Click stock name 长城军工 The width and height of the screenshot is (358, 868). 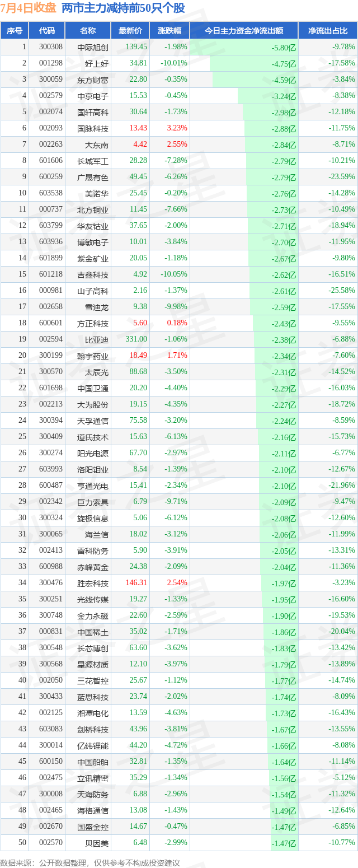(93, 161)
